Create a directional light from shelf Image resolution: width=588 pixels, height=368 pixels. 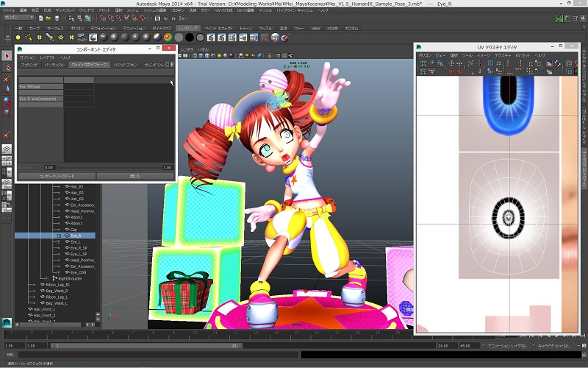point(29,38)
